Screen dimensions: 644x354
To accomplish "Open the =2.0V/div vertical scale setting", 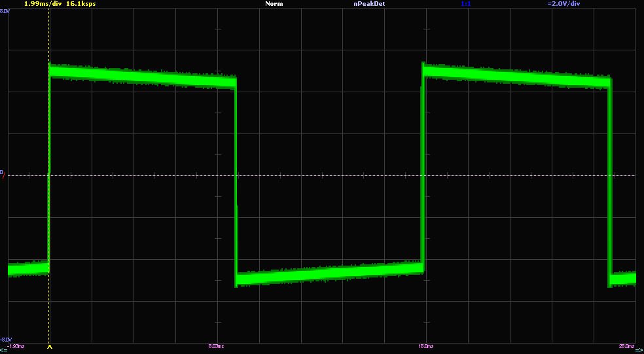I will click(563, 4).
